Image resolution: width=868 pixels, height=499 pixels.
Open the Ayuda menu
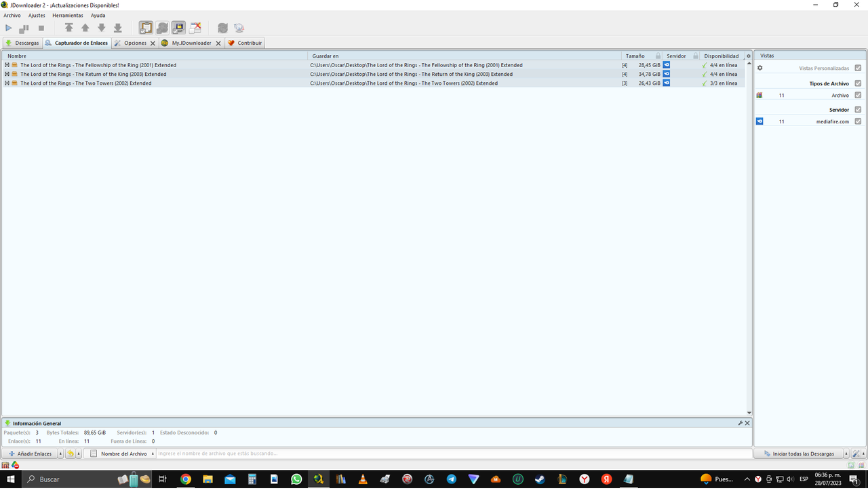pos(98,15)
